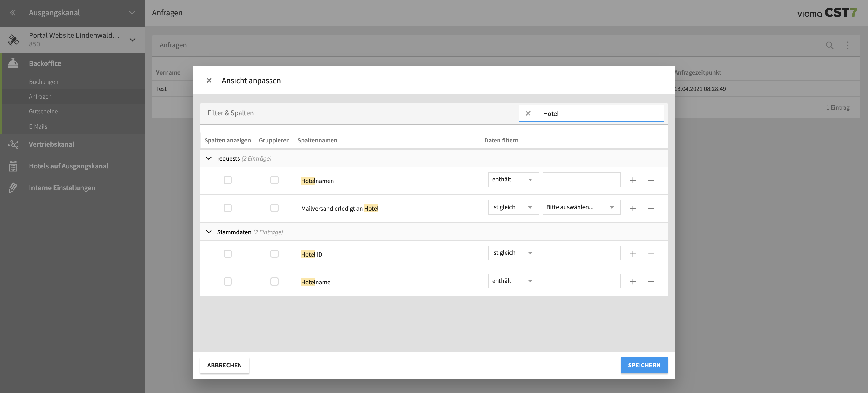Expand the Portal Website Lindenwald dropdown
This screenshot has height=393, width=868.
coord(132,40)
